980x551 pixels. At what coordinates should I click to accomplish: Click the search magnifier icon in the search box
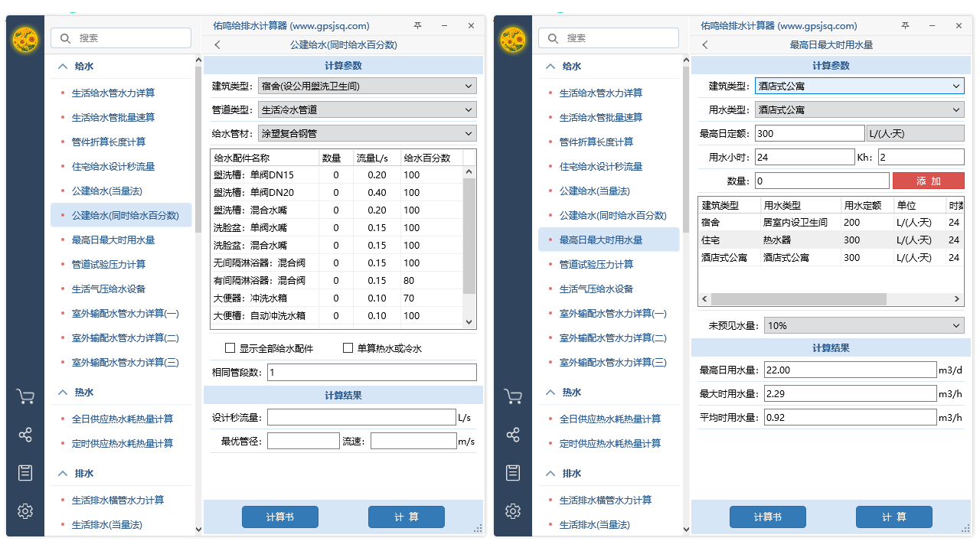click(x=64, y=37)
